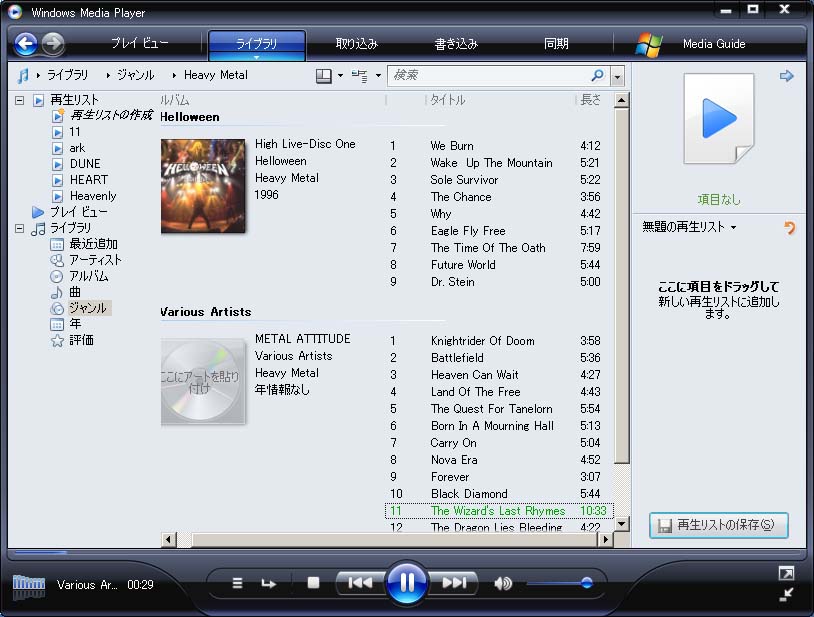Toggle shuffle with the menu-lines button
The width and height of the screenshot is (814, 617).
[x=237, y=583]
